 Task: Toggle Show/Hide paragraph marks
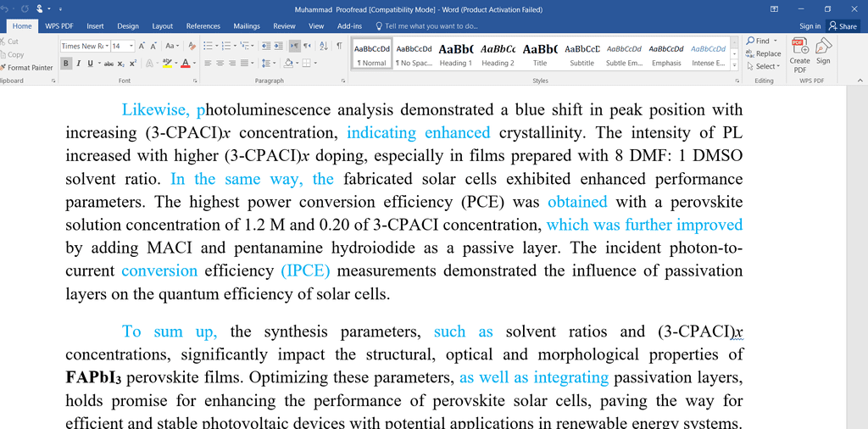tap(339, 46)
